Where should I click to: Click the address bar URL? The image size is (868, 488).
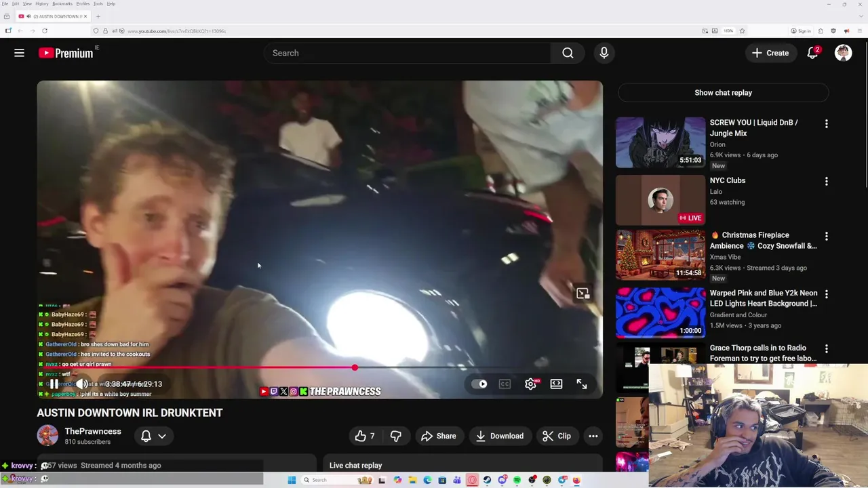point(177,31)
